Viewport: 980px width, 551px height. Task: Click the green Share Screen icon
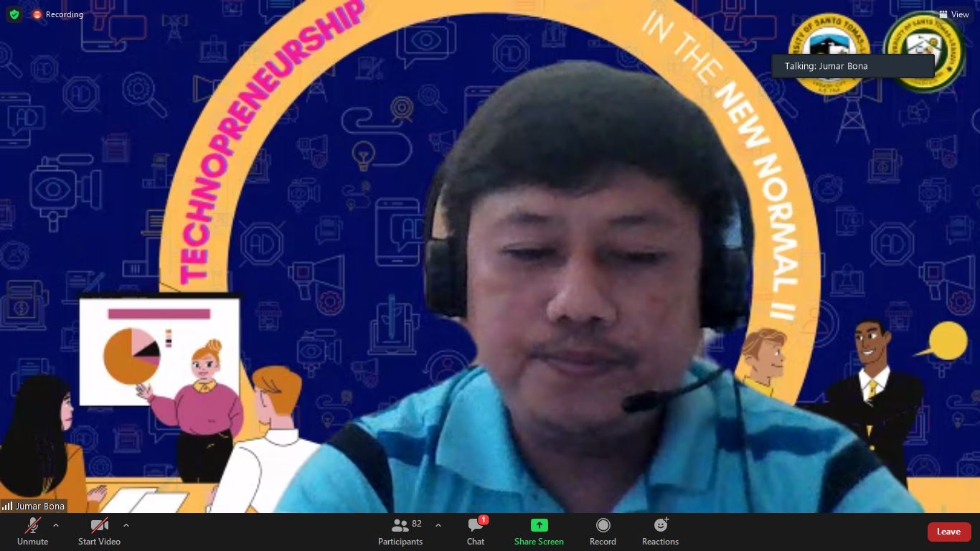click(539, 525)
